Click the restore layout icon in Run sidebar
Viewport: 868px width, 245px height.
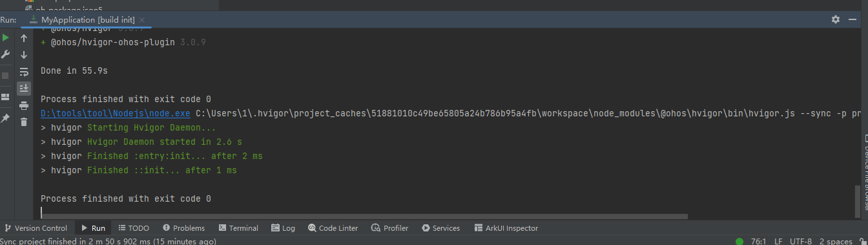[6, 97]
